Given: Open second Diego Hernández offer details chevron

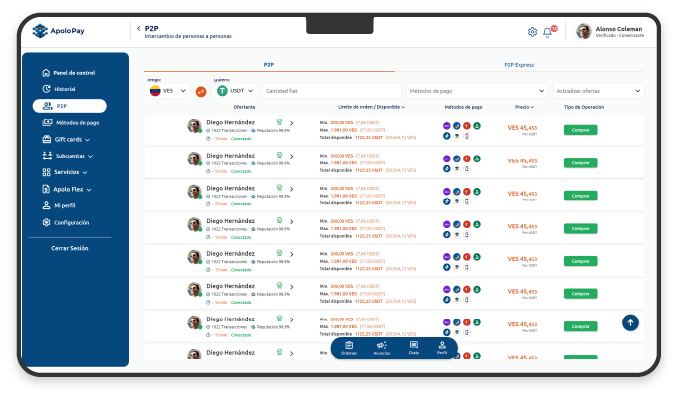Looking at the screenshot, I should coord(291,156).
